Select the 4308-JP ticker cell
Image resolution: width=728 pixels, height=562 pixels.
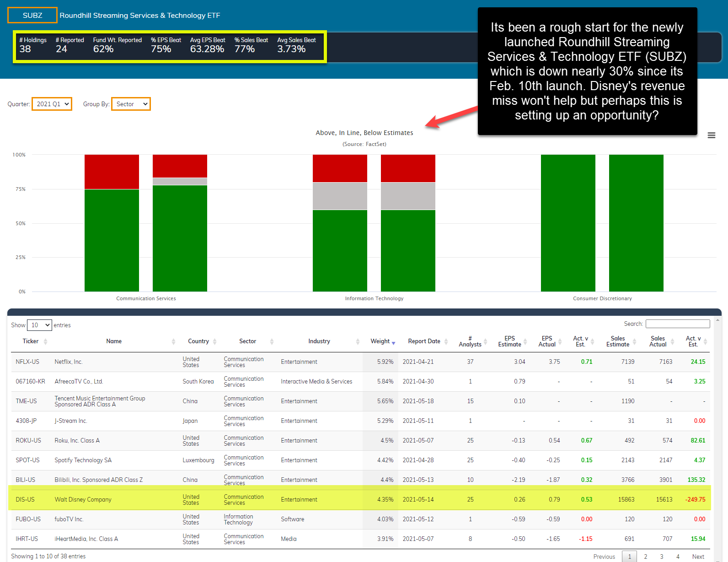[x=26, y=421]
